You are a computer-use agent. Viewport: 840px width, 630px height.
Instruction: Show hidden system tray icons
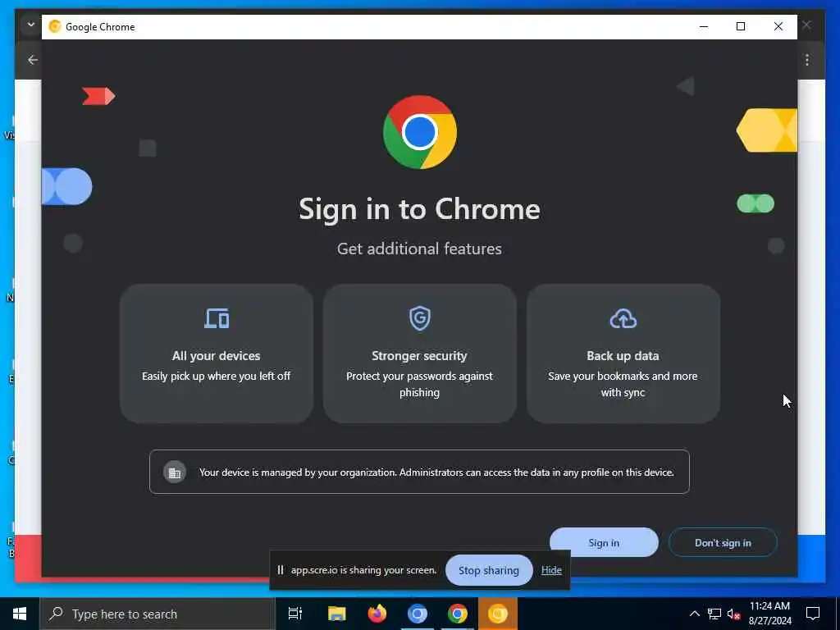point(694,614)
